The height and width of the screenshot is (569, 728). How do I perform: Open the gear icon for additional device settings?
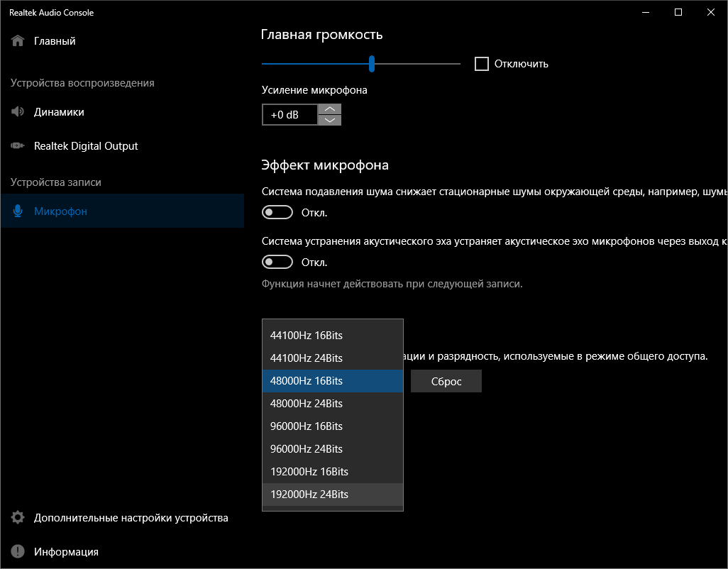(18, 518)
